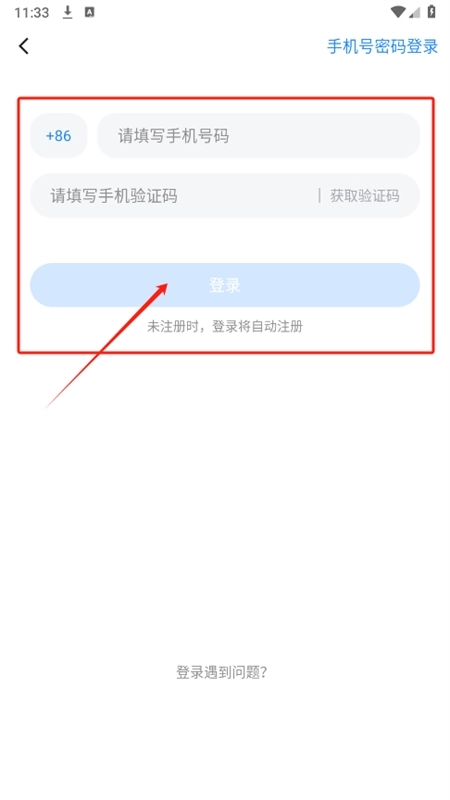This screenshot has height=800, width=450.
Task: Focus the 请填写手机验证码 code field
Action: [173, 196]
